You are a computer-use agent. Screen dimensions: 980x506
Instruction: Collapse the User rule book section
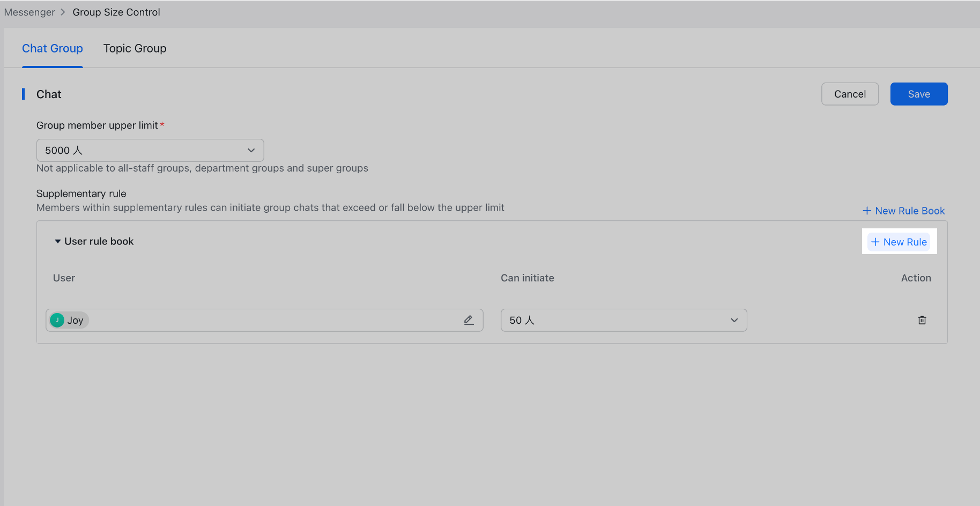tap(57, 241)
